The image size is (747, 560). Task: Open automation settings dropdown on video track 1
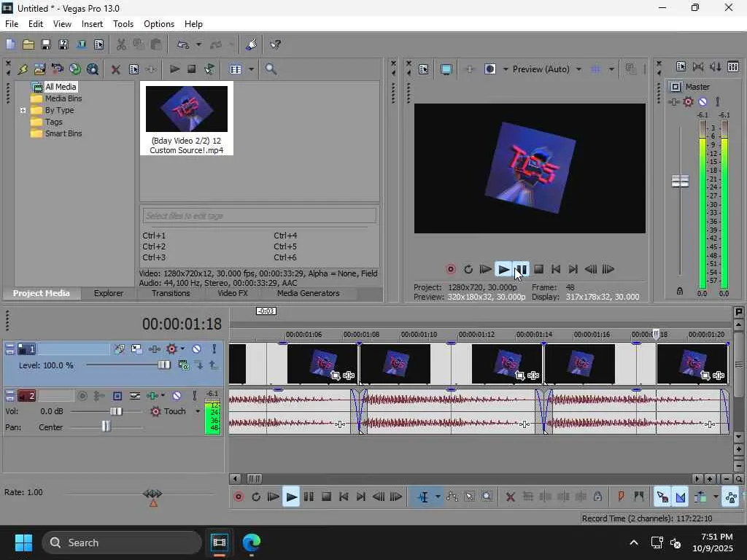[182, 349]
